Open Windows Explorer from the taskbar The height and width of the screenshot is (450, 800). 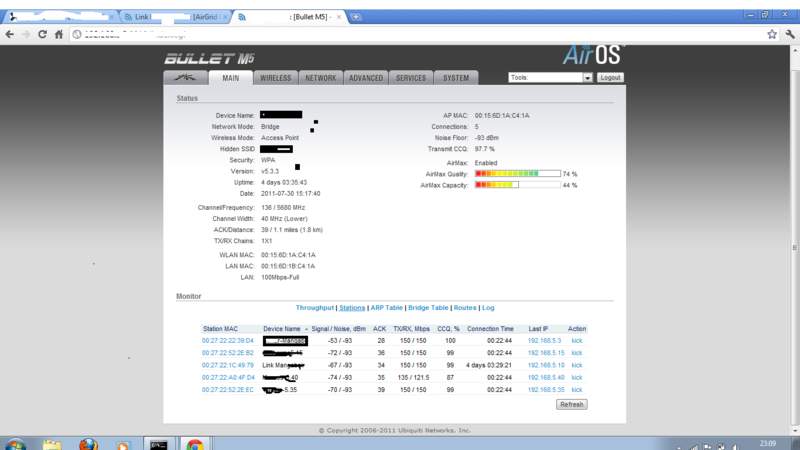point(52,444)
